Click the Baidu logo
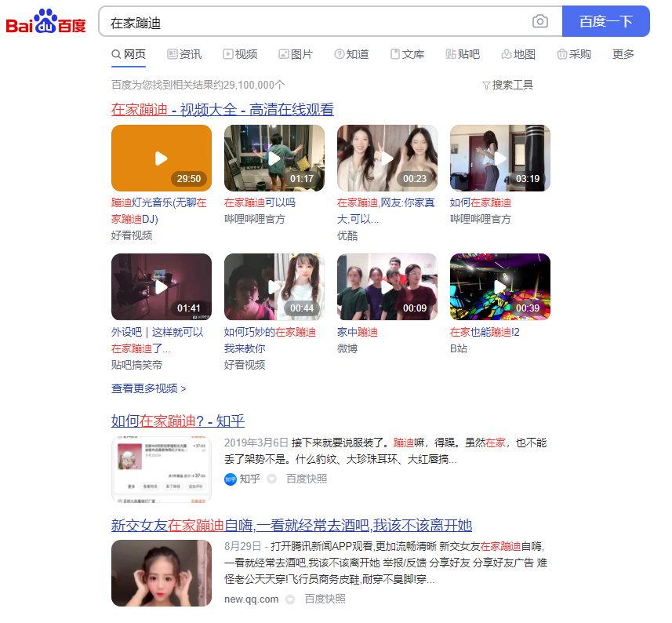672x623 pixels. pyautogui.click(x=46, y=22)
